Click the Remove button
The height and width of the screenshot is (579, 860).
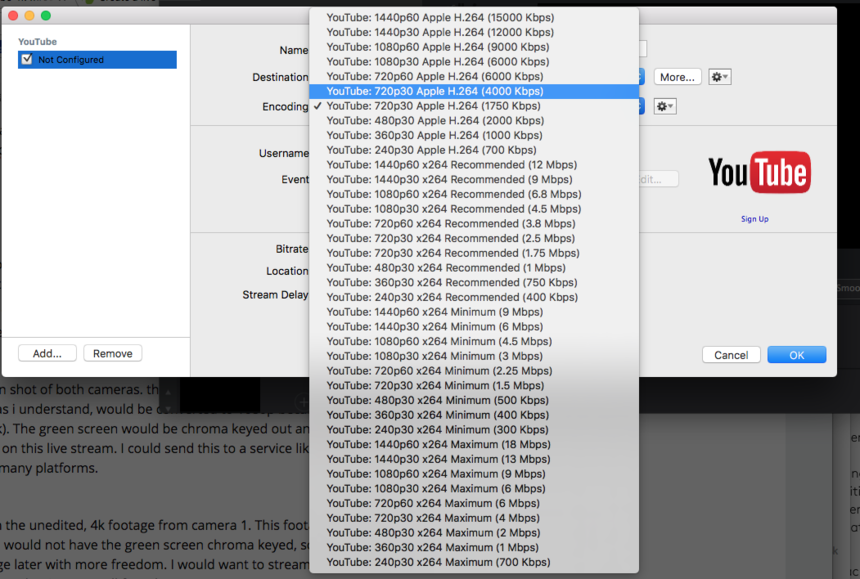click(x=112, y=354)
